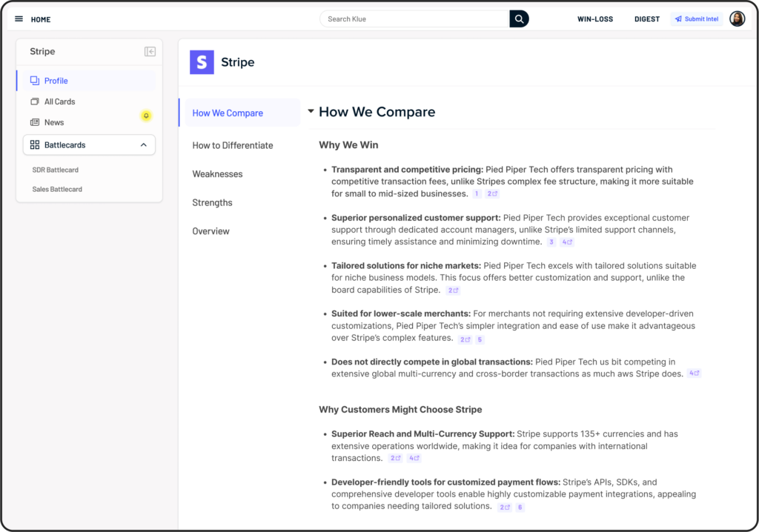
Task: Switch to How to Differentiate tab
Action: [x=233, y=145]
